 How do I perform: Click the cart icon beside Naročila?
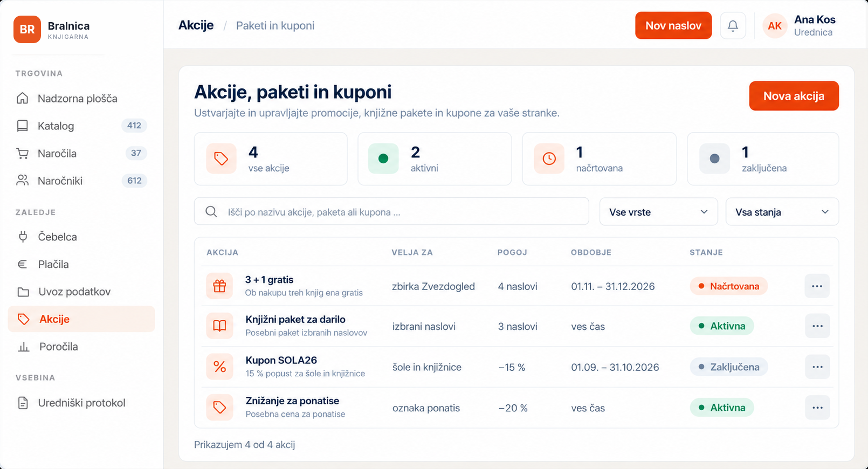tap(23, 154)
